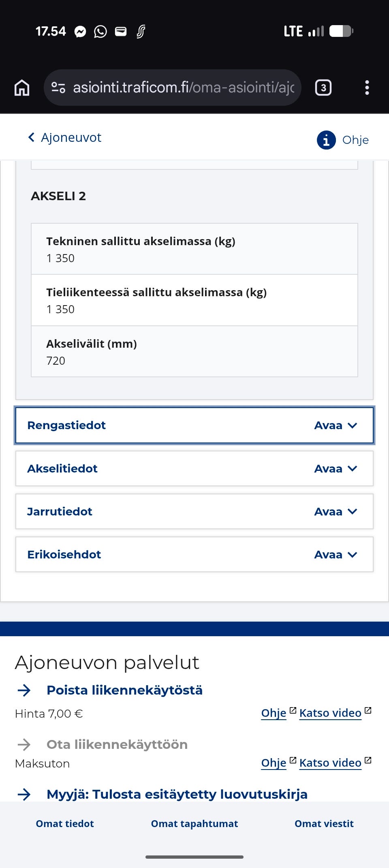Switch to Omat tapahtumat tab
The width and height of the screenshot is (389, 868).
194,823
